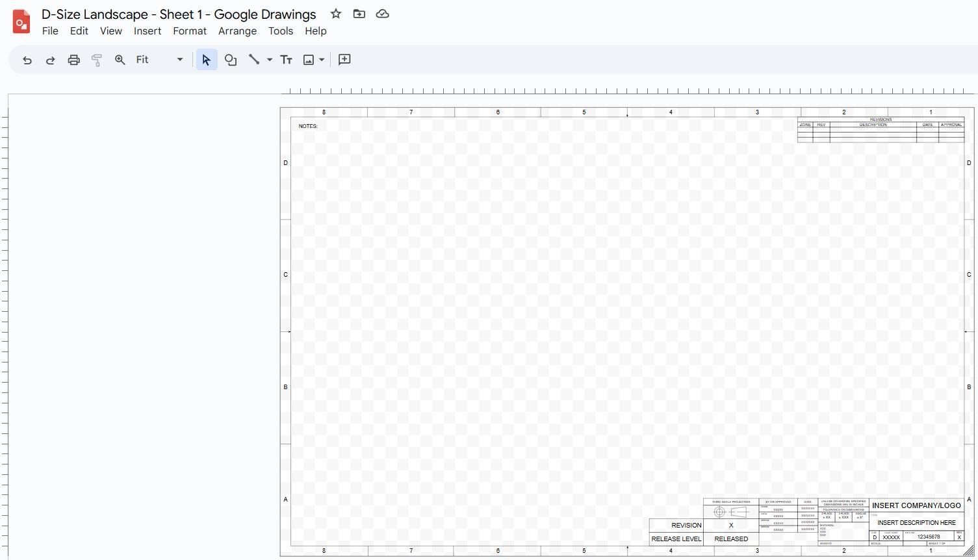Open the Tools menu
This screenshot has width=978, height=560.
281,31
